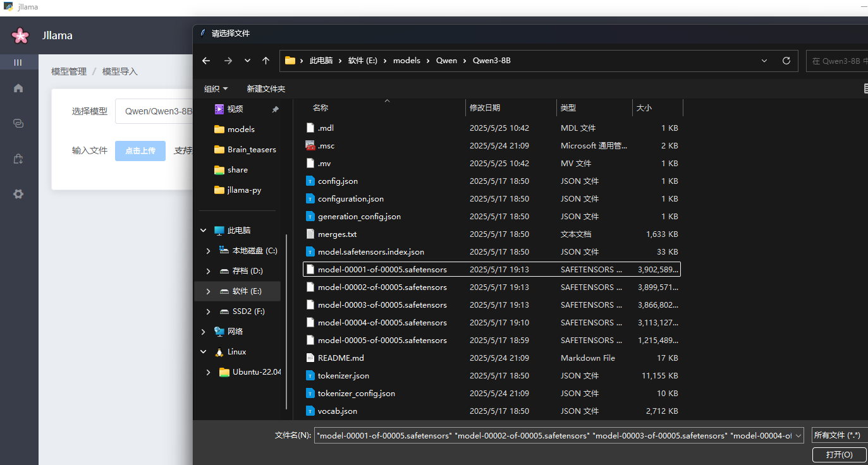Click the tokenizer.json file icon
Screen dimensions: 868x465
[310, 375]
